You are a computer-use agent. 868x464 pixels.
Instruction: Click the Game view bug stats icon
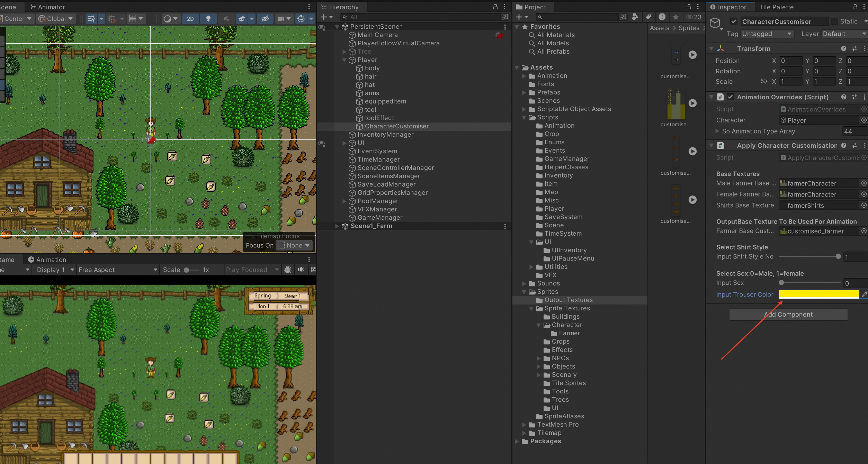tap(288, 270)
